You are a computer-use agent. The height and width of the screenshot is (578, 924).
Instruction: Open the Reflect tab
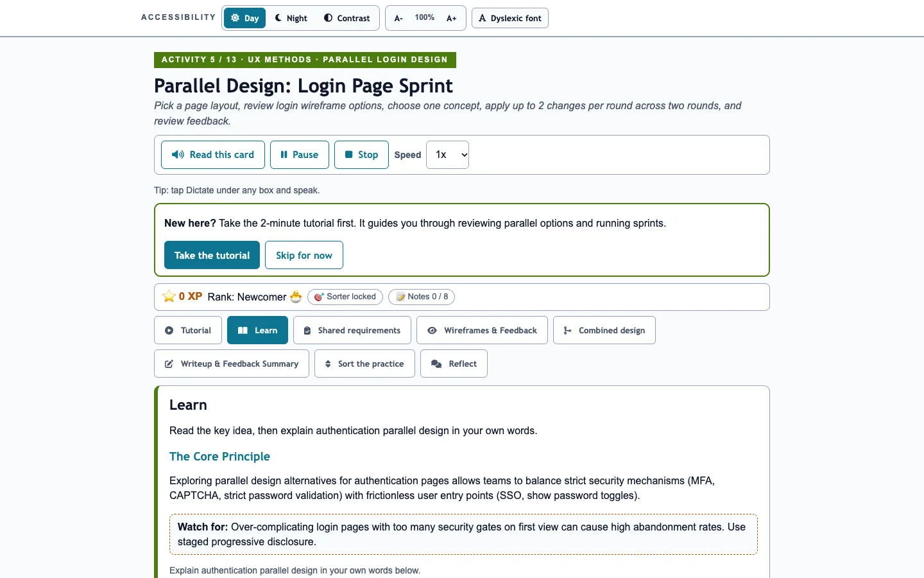454,363
